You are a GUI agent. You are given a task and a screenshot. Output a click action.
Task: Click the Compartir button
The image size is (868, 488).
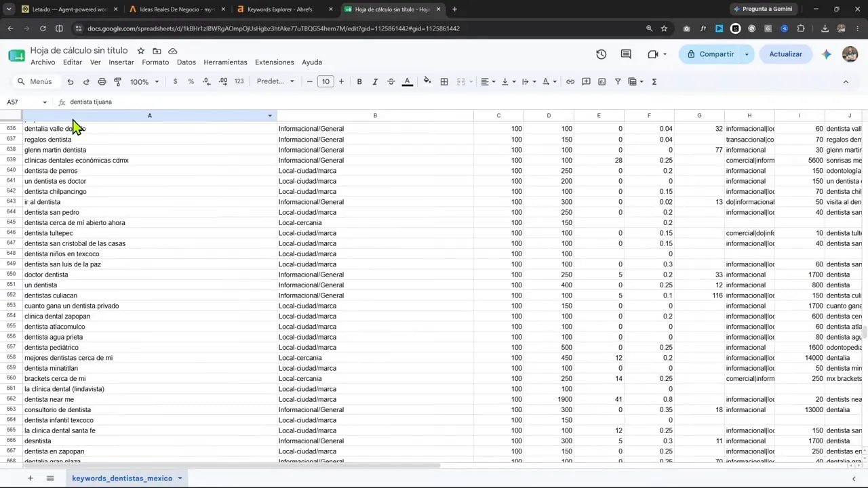[709, 54]
